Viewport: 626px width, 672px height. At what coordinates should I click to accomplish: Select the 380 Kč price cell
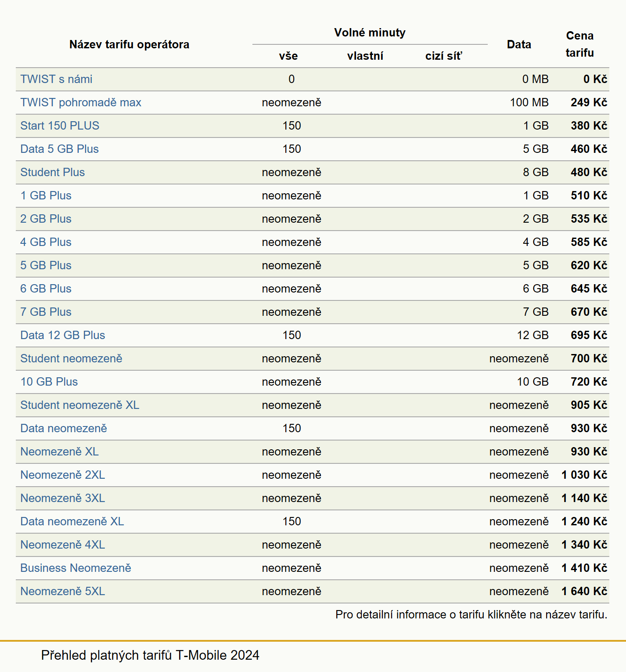point(589,126)
